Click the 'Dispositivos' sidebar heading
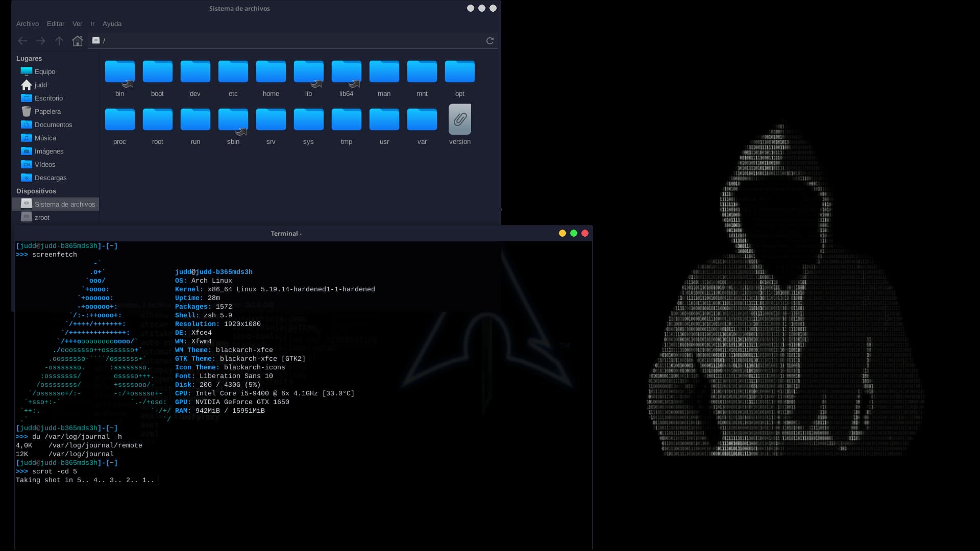The image size is (980, 551). [x=36, y=191]
